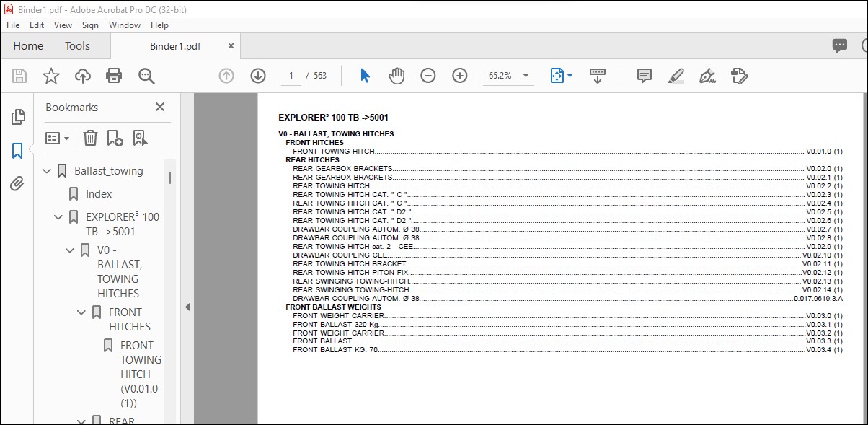Delete the selected bookmark
The image size is (868, 425).
[90, 138]
